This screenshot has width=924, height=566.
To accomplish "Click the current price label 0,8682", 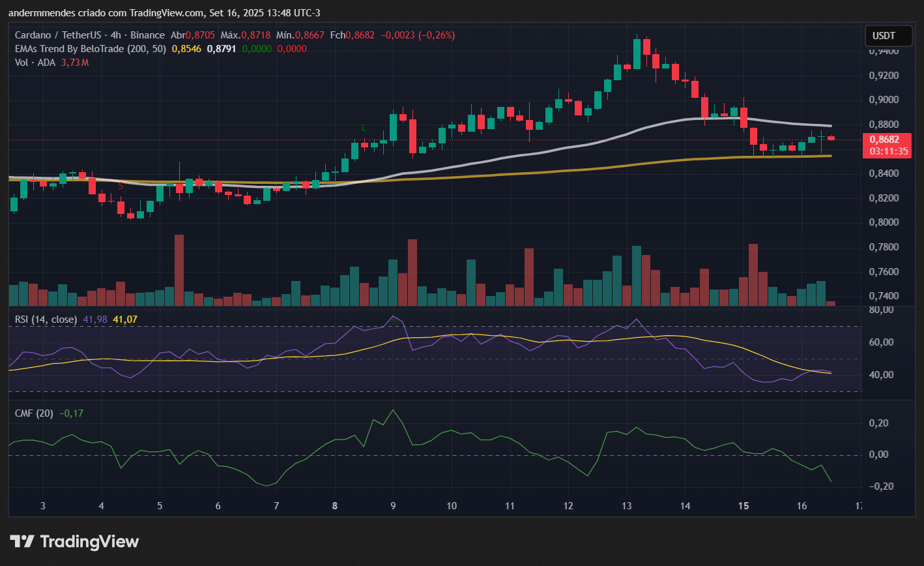I will click(884, 139).
